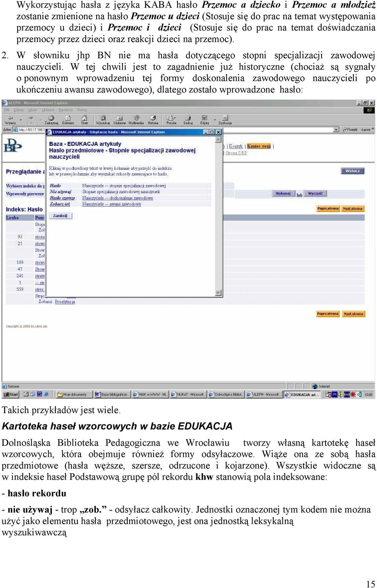Image resolution: width=377 pixels, height=588 pixels.
Task: Click the Wykonaj button
Action: (283, 194)
